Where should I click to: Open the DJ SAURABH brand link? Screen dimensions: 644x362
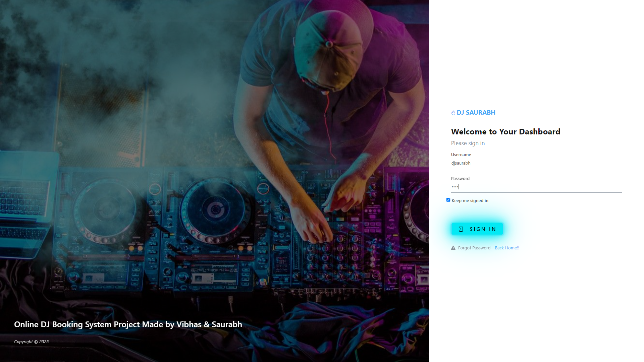coord(473,113)
